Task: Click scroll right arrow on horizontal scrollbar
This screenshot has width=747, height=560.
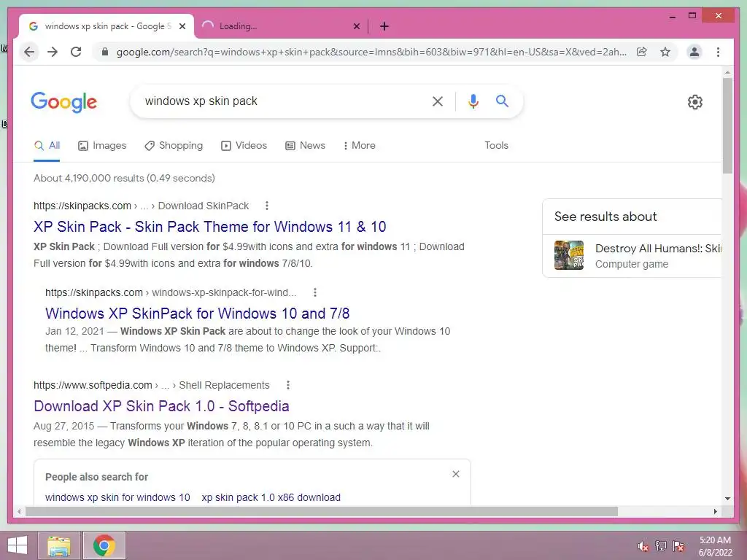Action: pos(715,511)
